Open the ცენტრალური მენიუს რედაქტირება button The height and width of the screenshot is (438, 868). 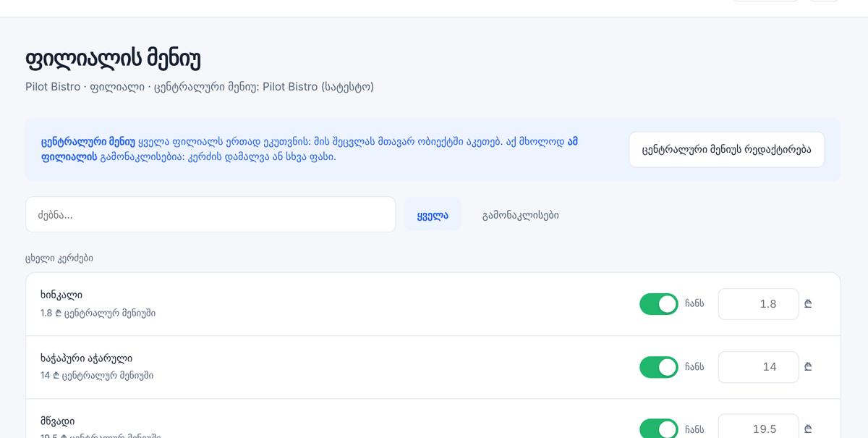(x=726, y=150)
